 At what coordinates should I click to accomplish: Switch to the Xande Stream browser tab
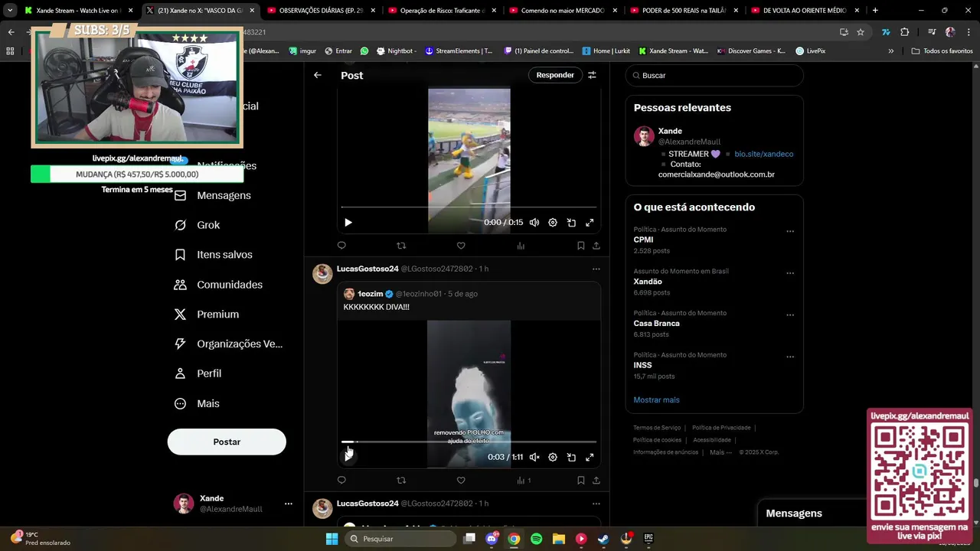(x=78, y=11)
